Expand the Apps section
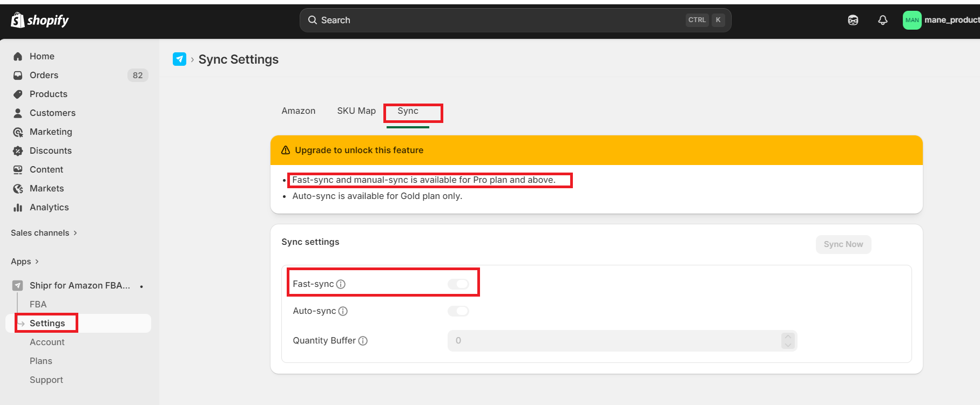Image resolution: width=980 pixels, height=405 pixels. pyautogui.click(x=25, y=262)
